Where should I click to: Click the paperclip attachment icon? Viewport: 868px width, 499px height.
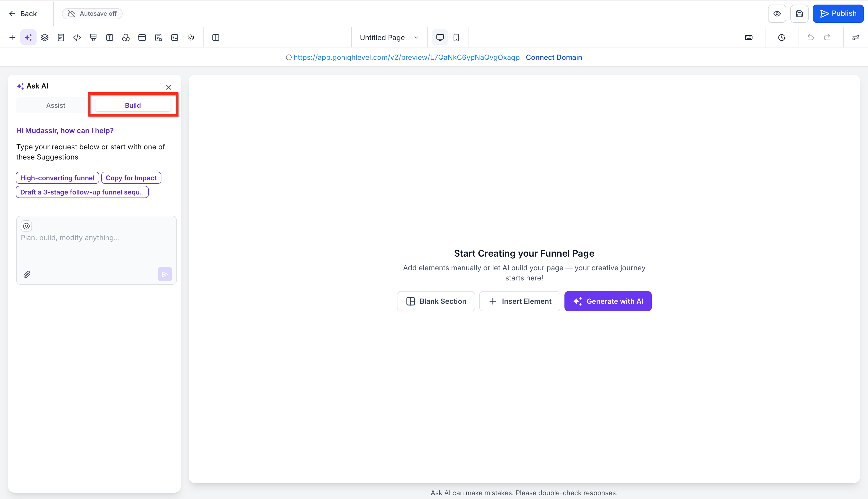[27, 274]
